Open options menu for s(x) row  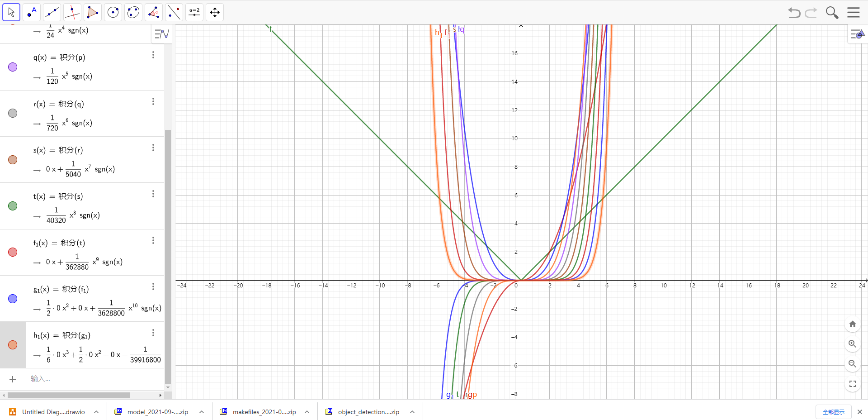(x=153, y=148)
